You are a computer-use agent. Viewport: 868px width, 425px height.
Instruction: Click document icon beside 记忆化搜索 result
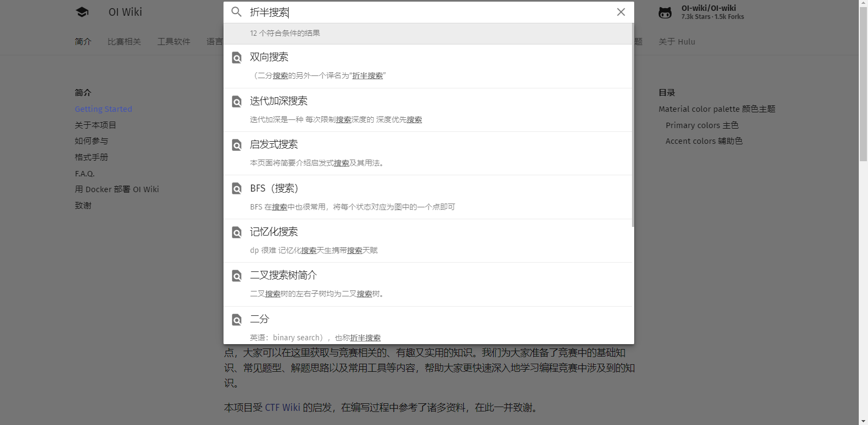[237, 232]
